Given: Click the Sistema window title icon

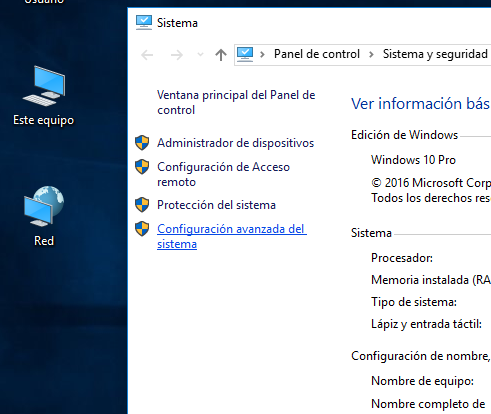Looking at the screenshot, I should tap(144, 23).
